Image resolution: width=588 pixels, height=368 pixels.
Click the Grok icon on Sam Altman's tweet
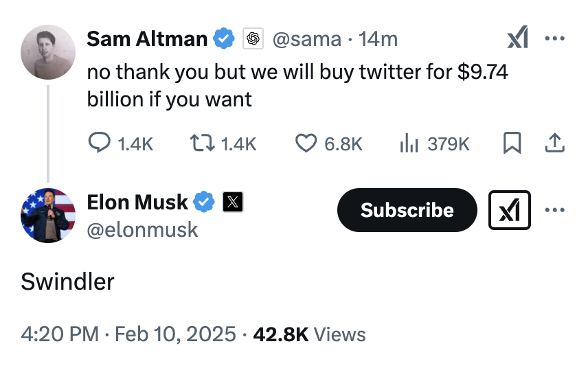click(517, 38)
